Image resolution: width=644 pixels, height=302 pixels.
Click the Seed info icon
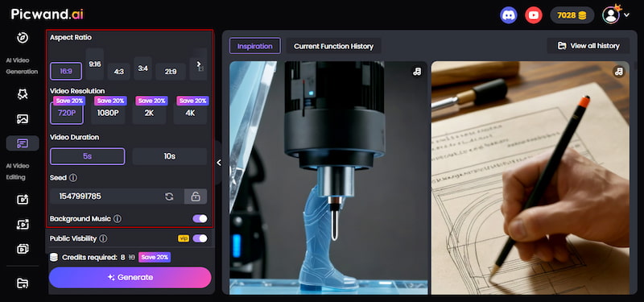[73, 178]
